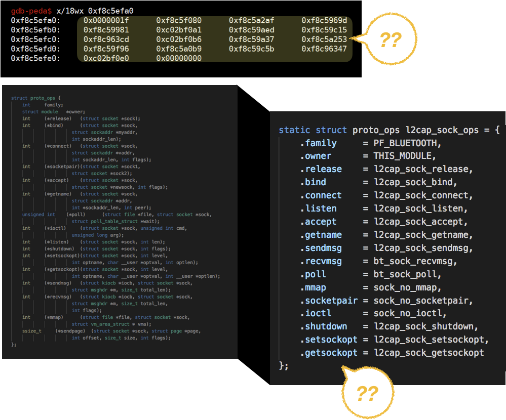This screenshot has height=420, width=506.
Task: Click the .ioctl field name
Action: (318, 313)
